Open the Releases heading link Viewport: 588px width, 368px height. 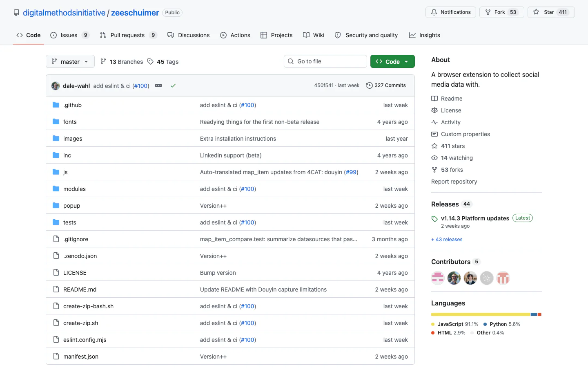pos(452,204)
